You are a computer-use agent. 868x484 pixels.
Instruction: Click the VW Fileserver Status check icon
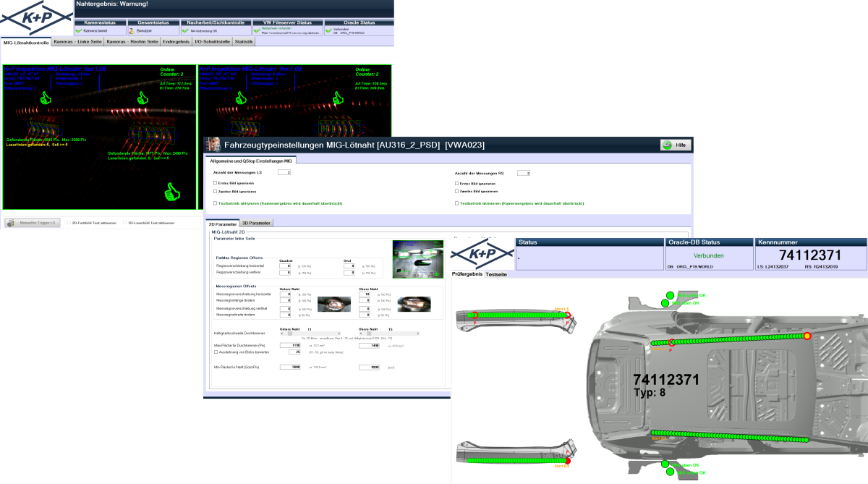pos(257,31)
